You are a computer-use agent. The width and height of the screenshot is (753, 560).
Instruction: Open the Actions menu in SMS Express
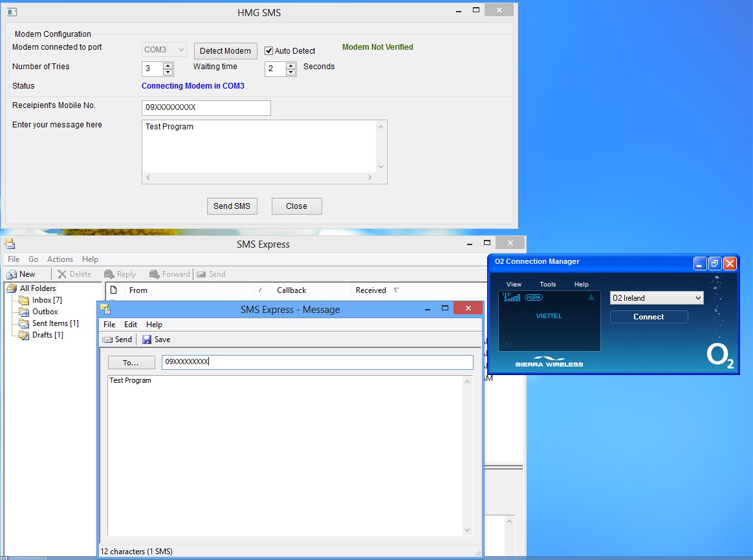[60, 259]
